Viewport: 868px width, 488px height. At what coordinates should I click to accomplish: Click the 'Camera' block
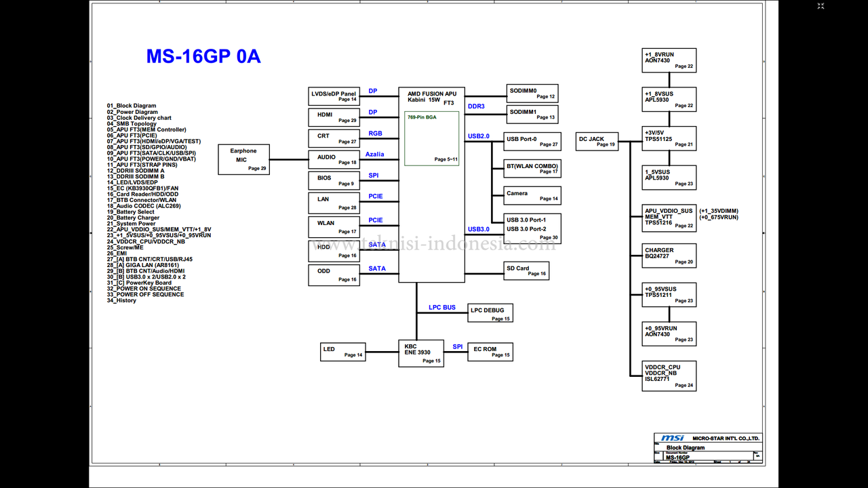click(532, 195)
